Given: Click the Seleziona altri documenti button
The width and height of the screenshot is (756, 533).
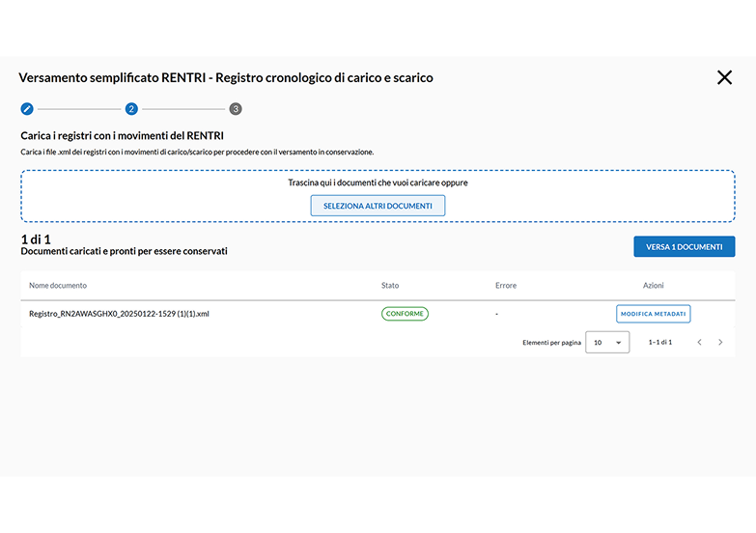Looking at the screenshot, I should point(378,206).
